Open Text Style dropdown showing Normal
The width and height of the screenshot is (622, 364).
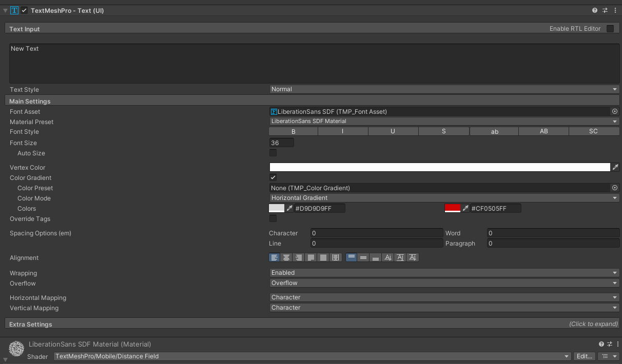tap(444, 89)
